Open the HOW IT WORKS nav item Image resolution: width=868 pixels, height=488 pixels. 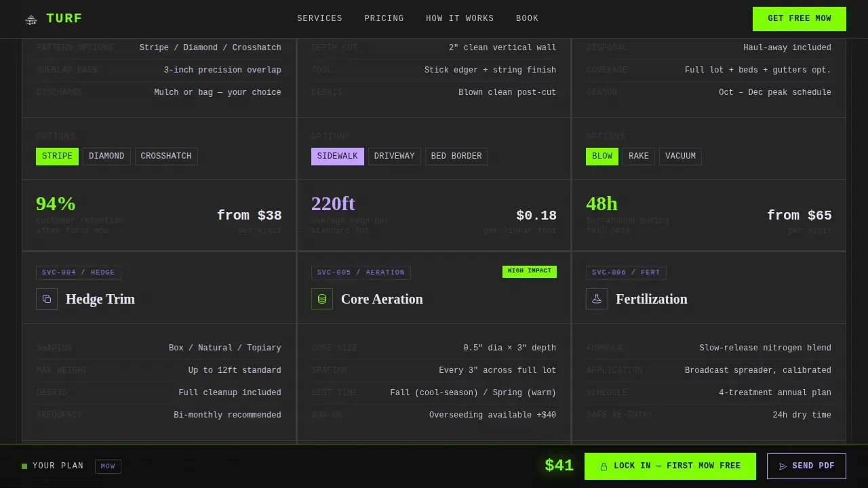(x=460, y=19)
